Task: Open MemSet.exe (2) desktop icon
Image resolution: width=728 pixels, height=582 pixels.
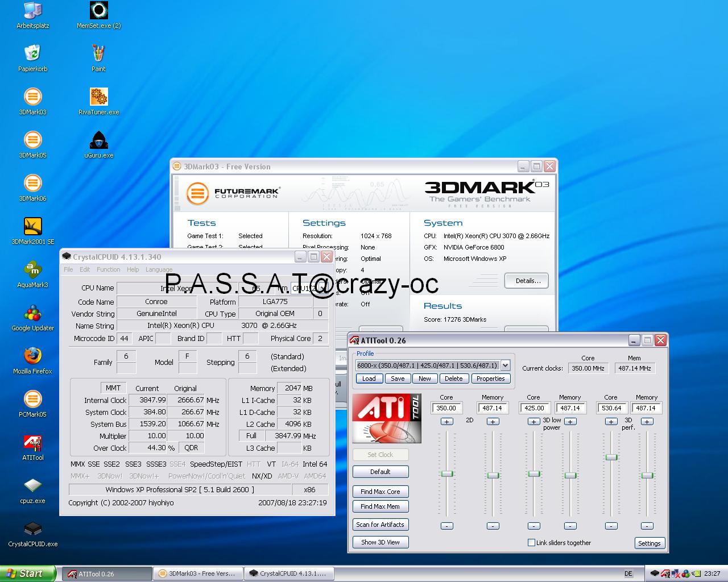Action: (x=98, y=16)
